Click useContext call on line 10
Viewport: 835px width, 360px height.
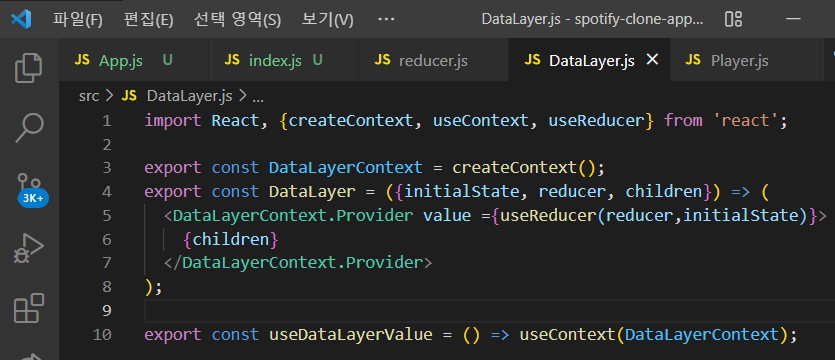(567, 334)
